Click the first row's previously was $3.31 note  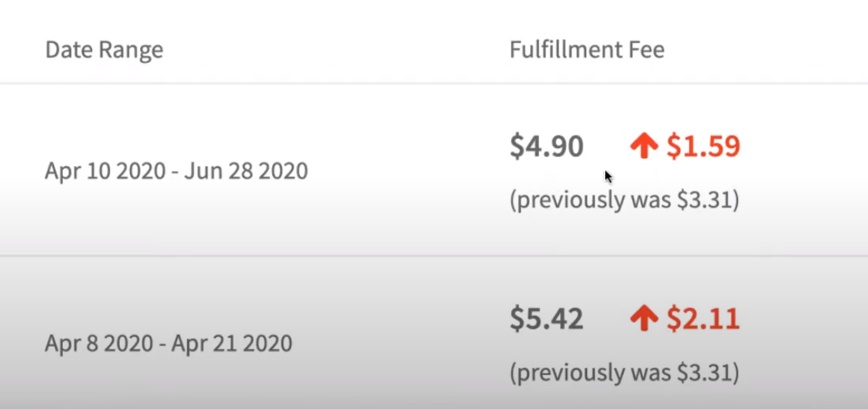624,200
